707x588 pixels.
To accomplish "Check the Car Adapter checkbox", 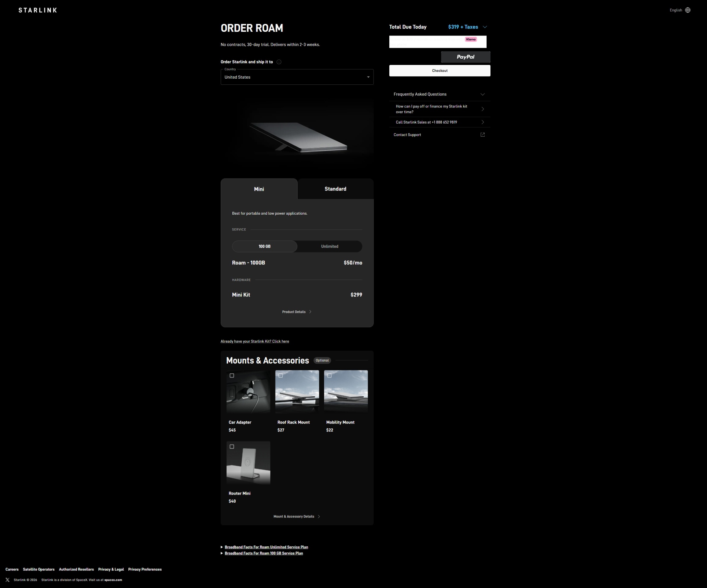I will tap(231, 375).
